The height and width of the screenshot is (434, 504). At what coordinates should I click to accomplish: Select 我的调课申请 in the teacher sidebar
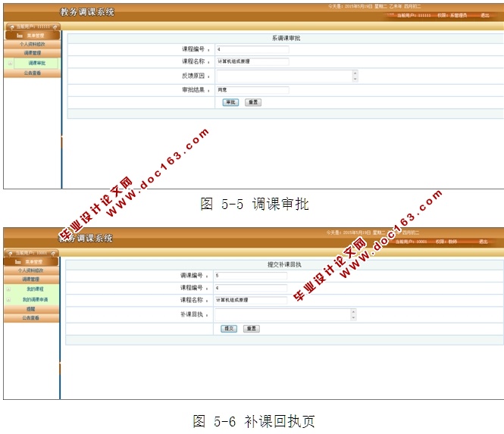click(x=35, y=299)
